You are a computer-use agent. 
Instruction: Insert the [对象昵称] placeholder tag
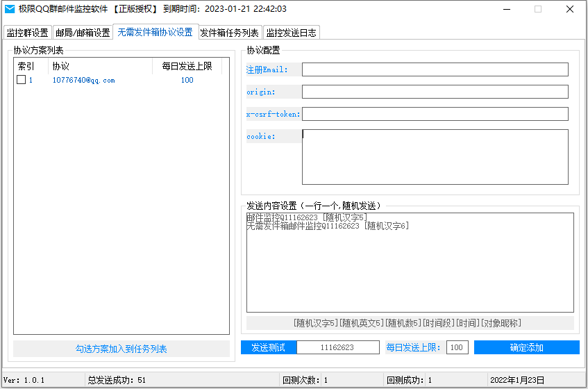coord(501,323)
